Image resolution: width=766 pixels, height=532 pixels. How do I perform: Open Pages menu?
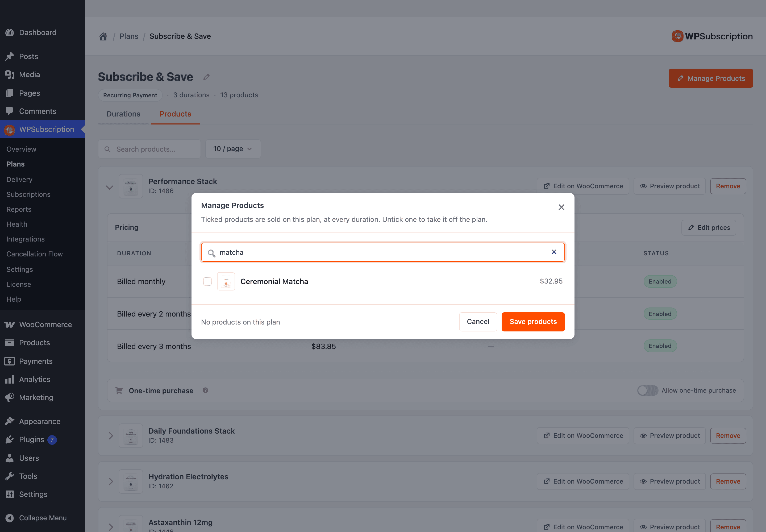[x=42, y=93]
